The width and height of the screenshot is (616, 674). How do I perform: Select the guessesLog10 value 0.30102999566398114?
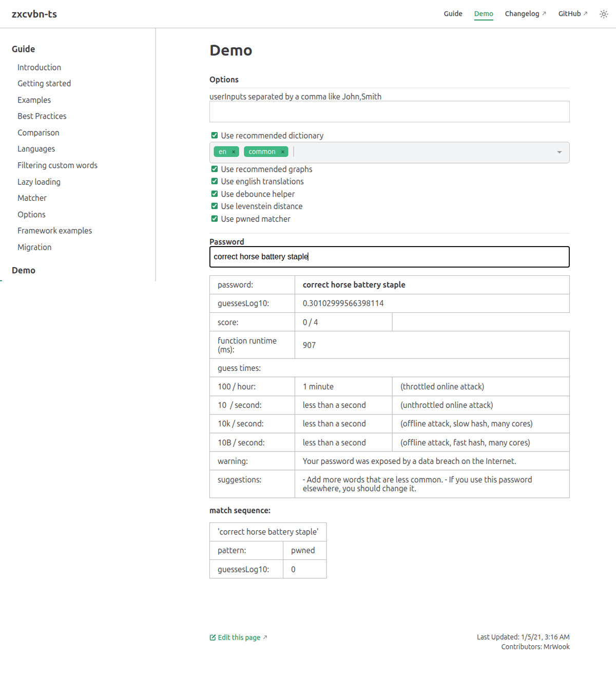(343, 304)
